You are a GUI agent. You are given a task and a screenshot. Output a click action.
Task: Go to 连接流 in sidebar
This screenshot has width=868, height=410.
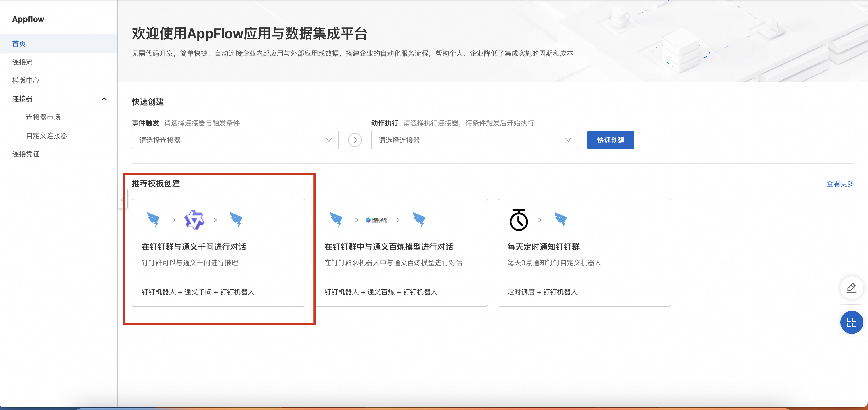point(22,62)
